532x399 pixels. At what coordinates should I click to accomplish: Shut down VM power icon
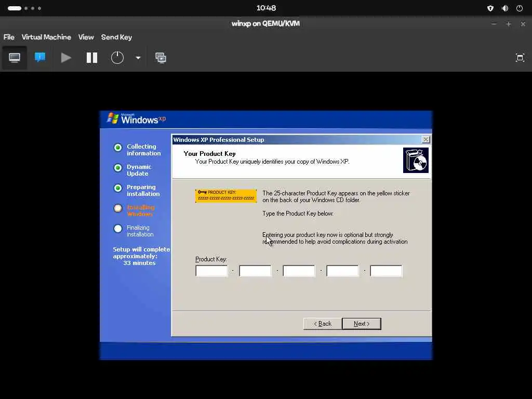click(117, 58)
